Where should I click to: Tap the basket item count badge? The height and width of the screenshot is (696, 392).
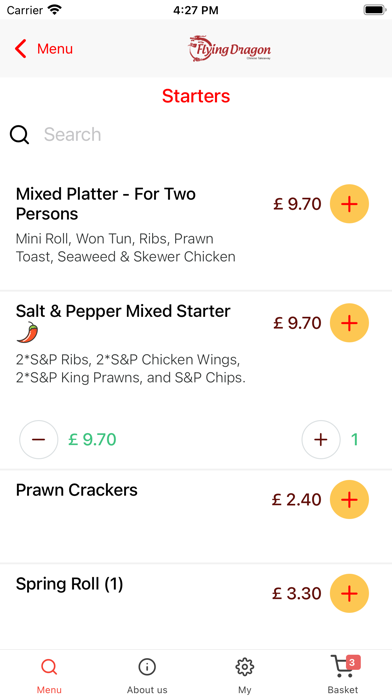(x=352, y=662)
